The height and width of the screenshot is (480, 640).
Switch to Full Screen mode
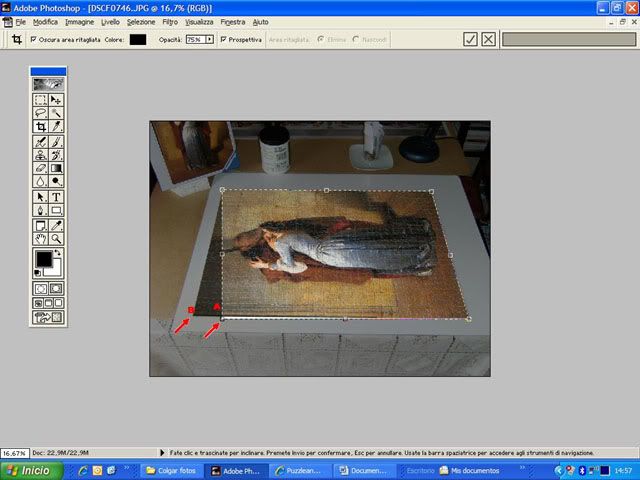(58, 303)
